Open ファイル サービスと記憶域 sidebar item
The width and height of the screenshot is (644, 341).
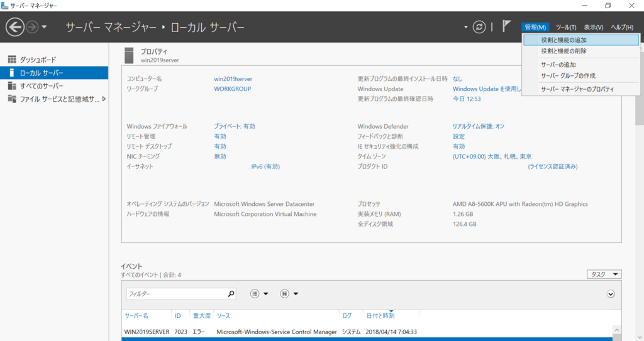click(x=54, y=99)
